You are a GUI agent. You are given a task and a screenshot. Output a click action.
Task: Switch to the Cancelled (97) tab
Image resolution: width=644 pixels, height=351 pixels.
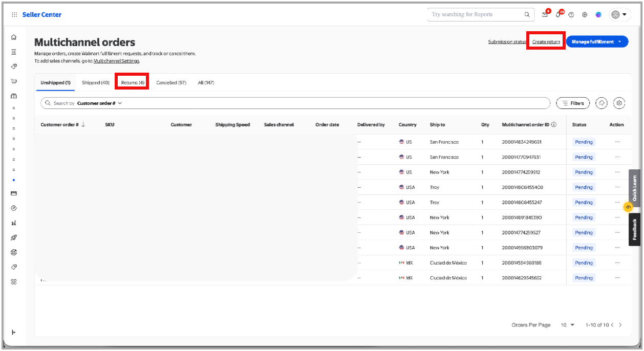(171, 82)
